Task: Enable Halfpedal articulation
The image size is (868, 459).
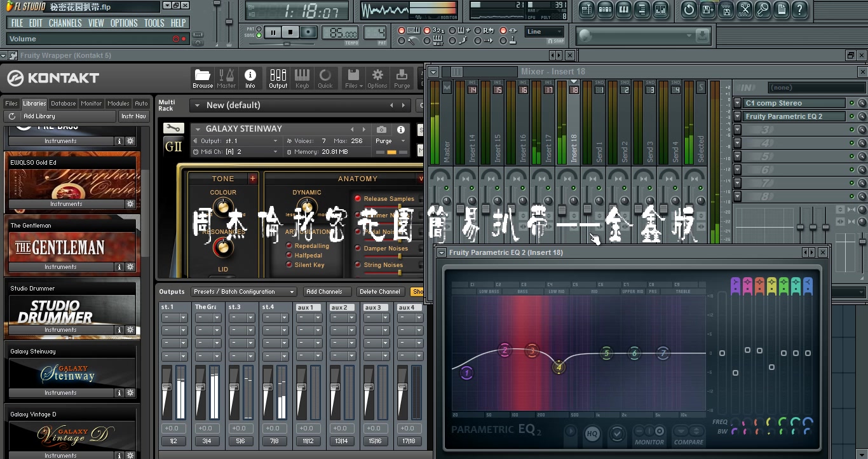Action: (x=289, y=256)
